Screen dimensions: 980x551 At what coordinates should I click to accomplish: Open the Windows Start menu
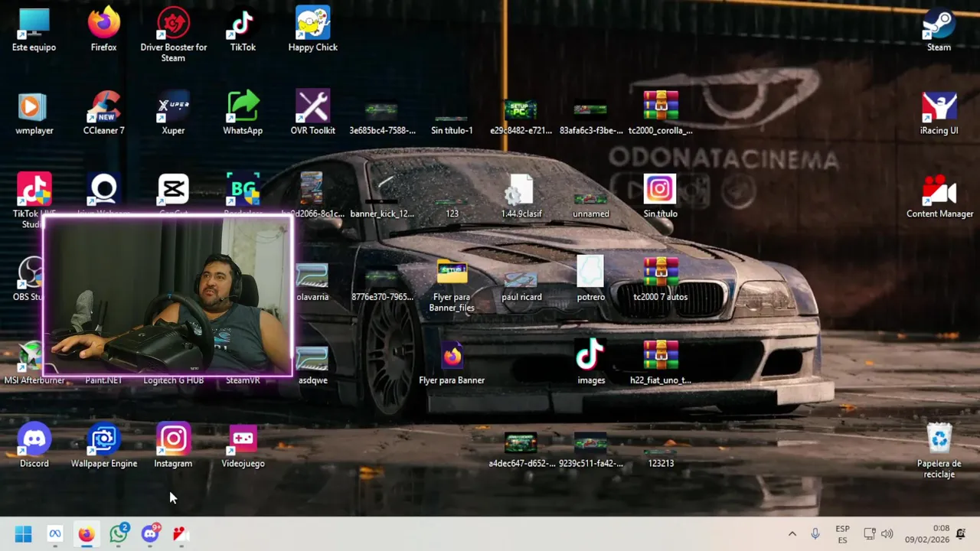point(23,533)
